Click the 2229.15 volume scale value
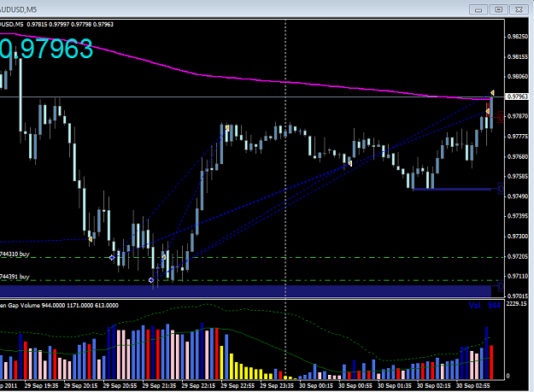Screen dimensions: 534x392 [516, 303]
